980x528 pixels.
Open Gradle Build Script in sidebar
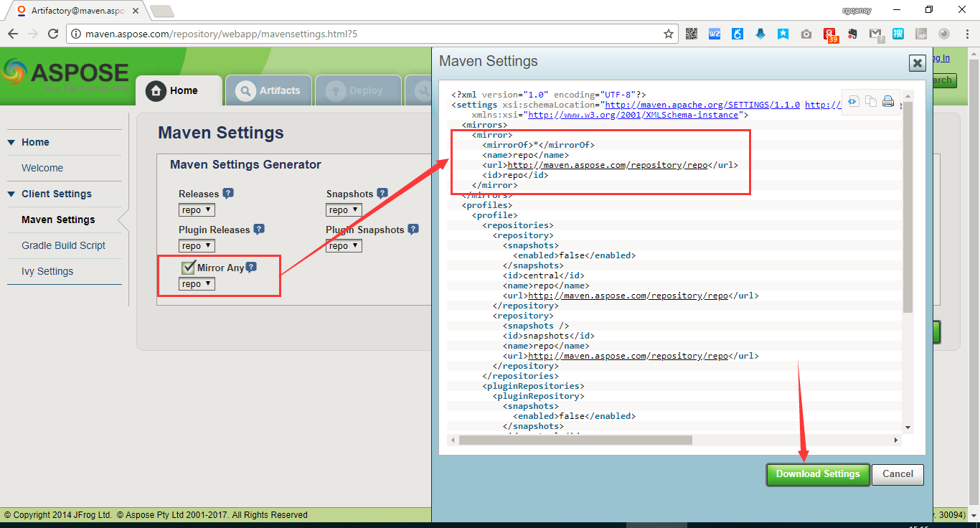63,245
